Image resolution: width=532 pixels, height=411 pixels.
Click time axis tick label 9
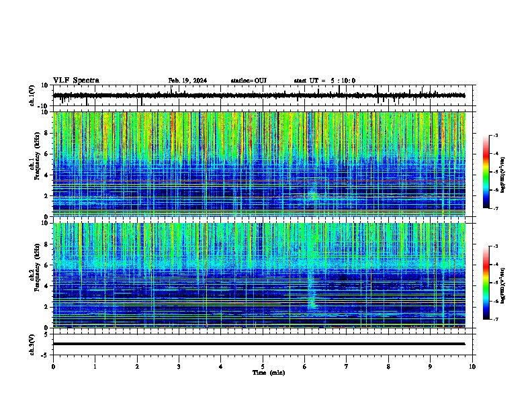click(430, 366)
